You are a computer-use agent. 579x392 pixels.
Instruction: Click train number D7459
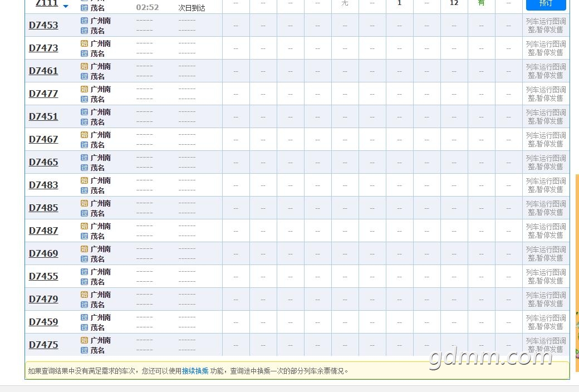43,322
